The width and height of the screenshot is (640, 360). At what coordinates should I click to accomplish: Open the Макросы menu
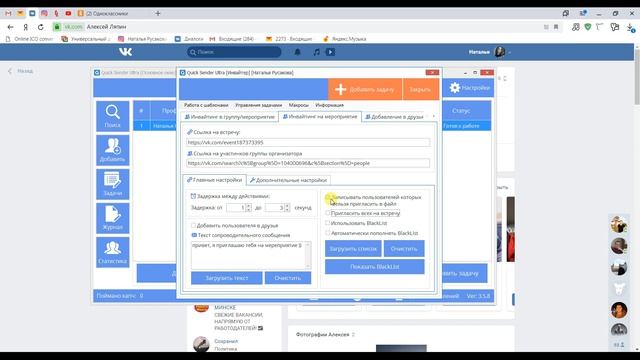tap(299, 105)
